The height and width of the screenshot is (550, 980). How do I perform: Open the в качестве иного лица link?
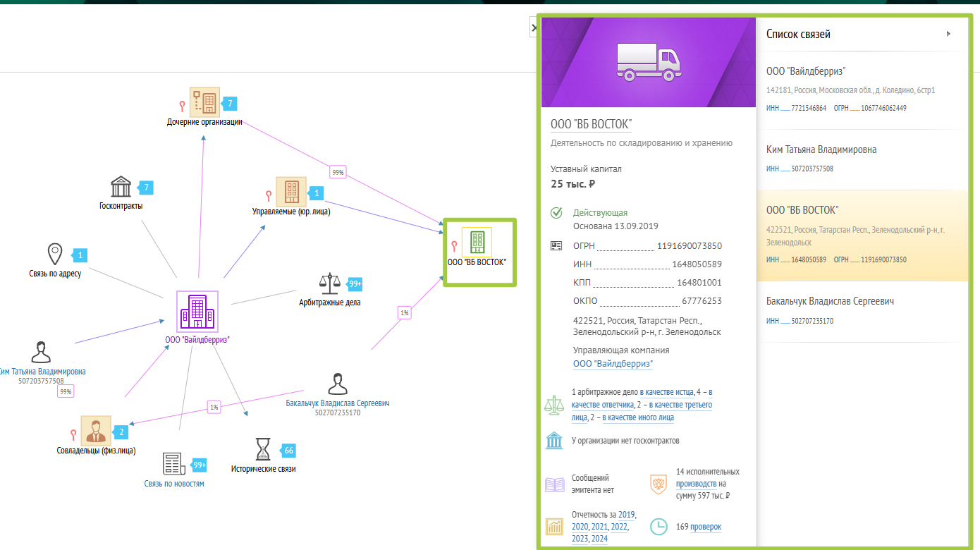click(638, 417)
